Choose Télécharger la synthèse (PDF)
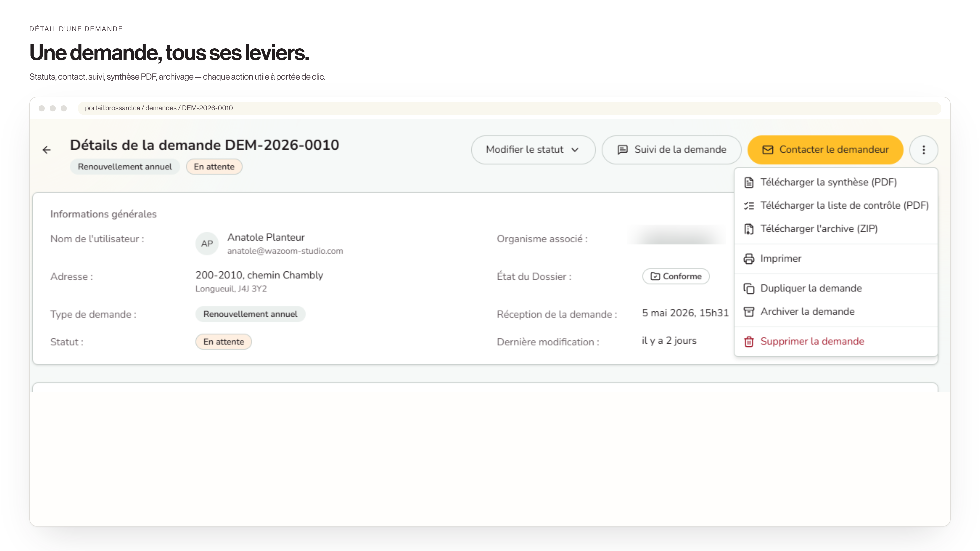This screenshot has height=551, width=980. tap(836, 182)
